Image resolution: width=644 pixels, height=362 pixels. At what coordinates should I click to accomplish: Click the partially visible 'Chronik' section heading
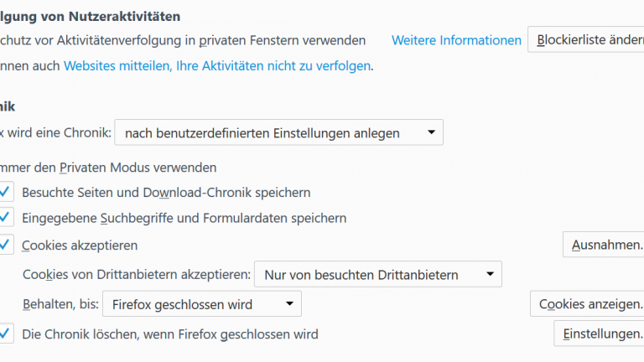tap(8, 106)
